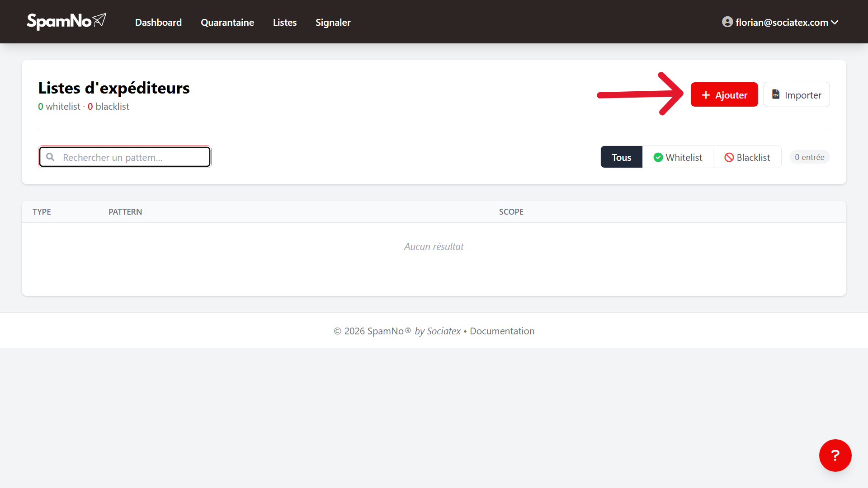Focus the Rechercher un pattern search field
The width and height of the screenshot is (868, 488).
pyautogui.click(x=125, y=157)
